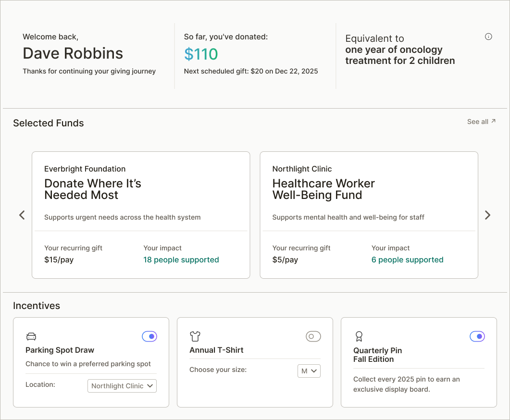Open the t-shirt size dropdown

[x=309, y=371]
